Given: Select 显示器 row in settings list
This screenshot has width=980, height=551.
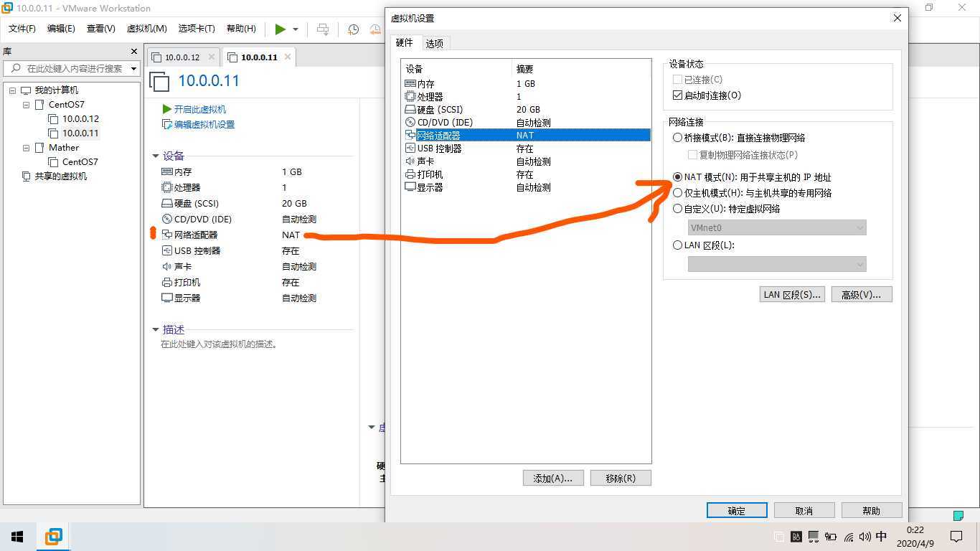Looking at the screenshot, I should 526,187.
